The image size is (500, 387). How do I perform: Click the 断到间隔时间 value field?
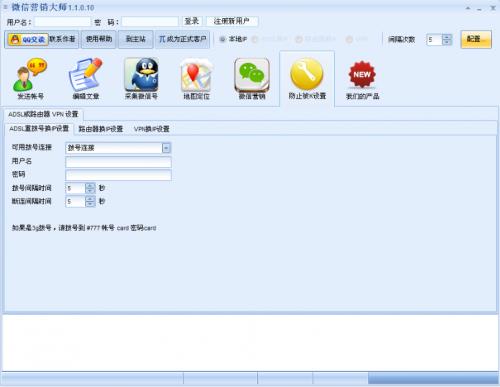(76, 201)
